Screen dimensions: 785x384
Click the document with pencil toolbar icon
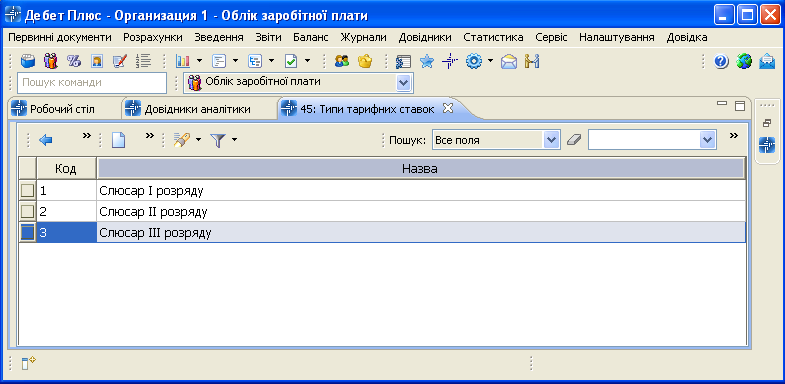[120, 62]
